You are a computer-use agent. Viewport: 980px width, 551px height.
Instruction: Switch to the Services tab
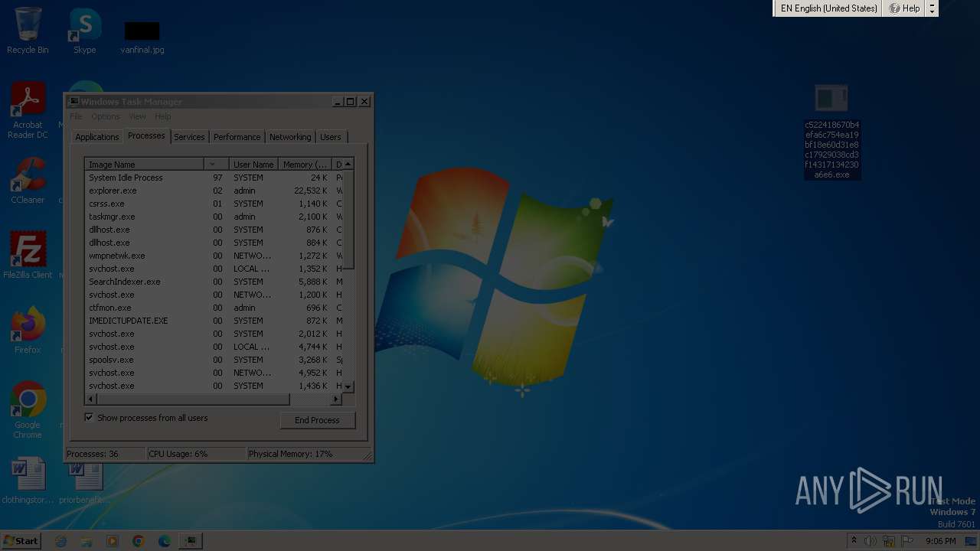pos(189,137)
